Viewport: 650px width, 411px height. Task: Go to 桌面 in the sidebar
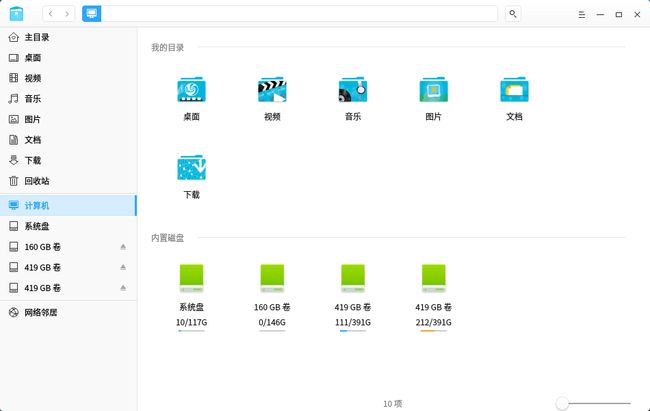click(x=68, y=58)
